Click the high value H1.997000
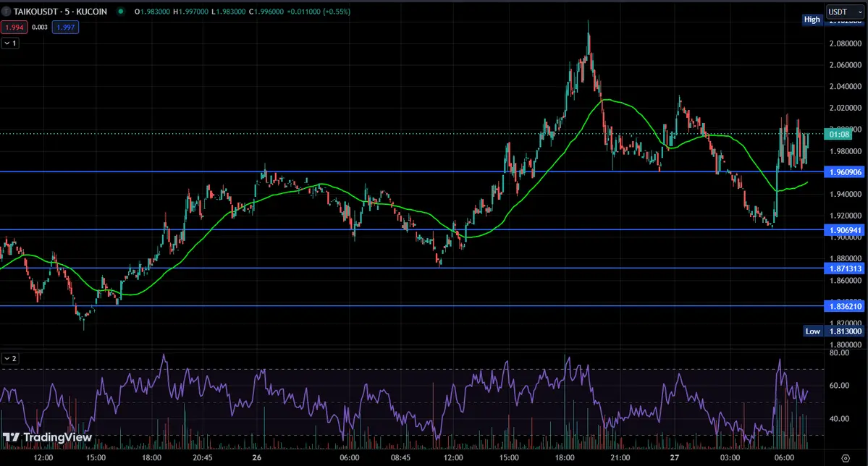Viewport: 868px width, 466px height. tap(190, 11)
